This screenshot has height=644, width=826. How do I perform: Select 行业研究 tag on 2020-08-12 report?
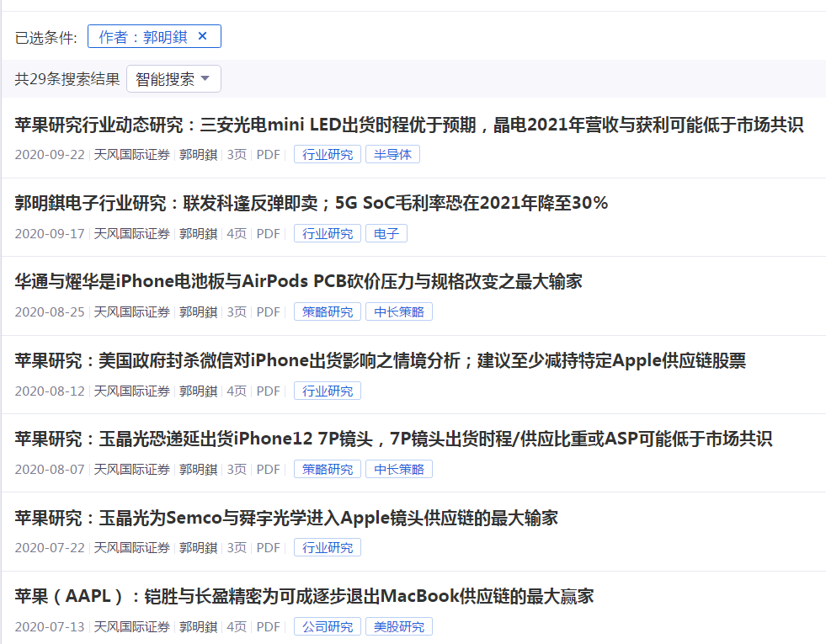click(328, 391)
